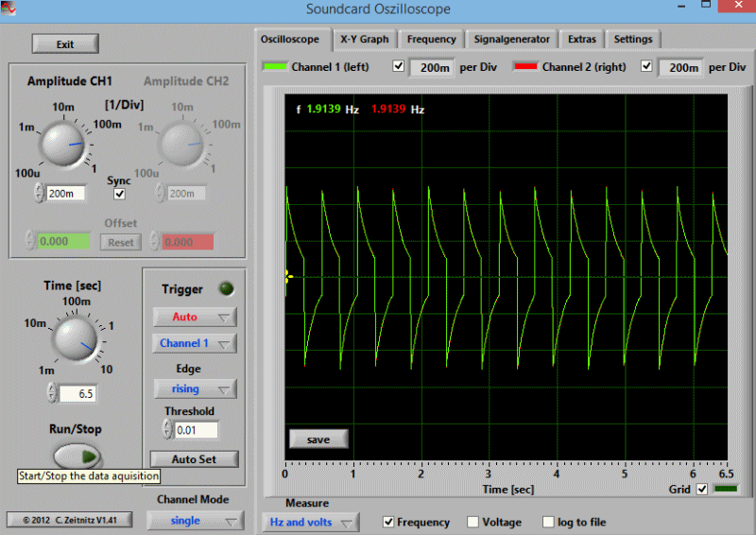Maximize the Soundcard Oszilloscope window

[706, 5]
